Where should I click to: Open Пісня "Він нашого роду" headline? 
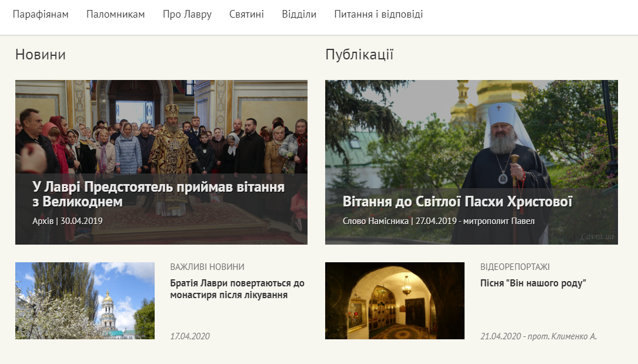[533, 283]
